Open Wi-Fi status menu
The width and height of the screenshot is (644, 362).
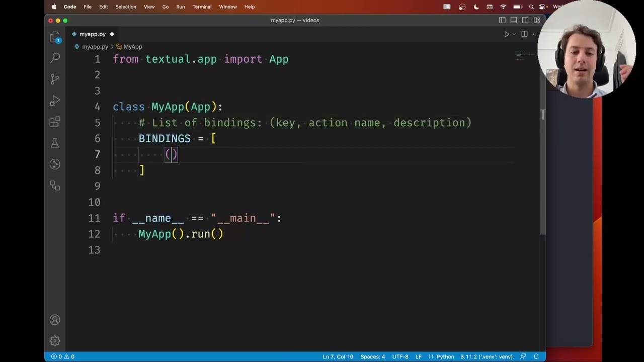point(503,7)
